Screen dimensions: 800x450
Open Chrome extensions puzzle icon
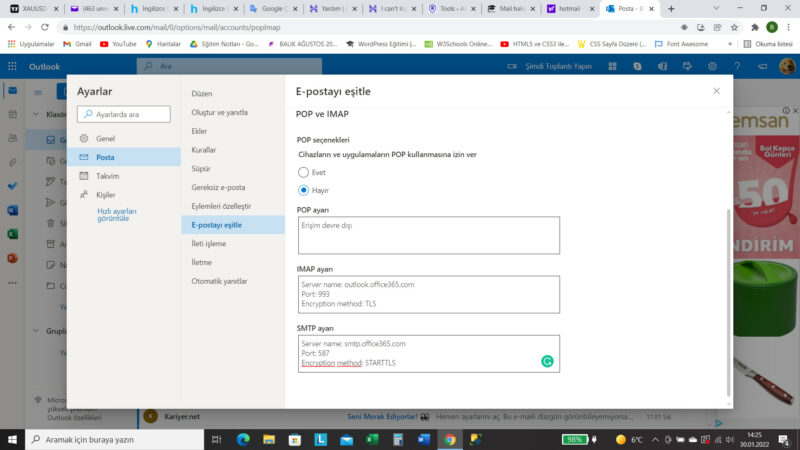(x=755, y=28)
